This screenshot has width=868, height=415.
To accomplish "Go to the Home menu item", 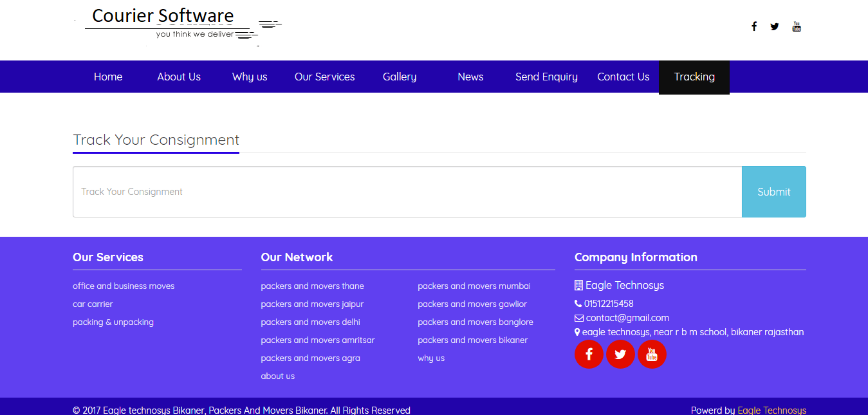I will pos(108,77).
